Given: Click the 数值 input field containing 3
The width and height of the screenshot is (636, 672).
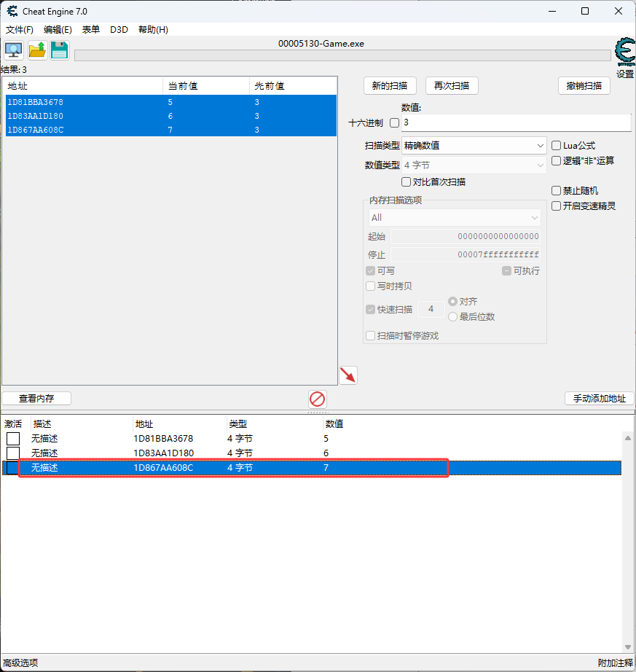Looking at the screenshot, I should [x=516, y=122].
